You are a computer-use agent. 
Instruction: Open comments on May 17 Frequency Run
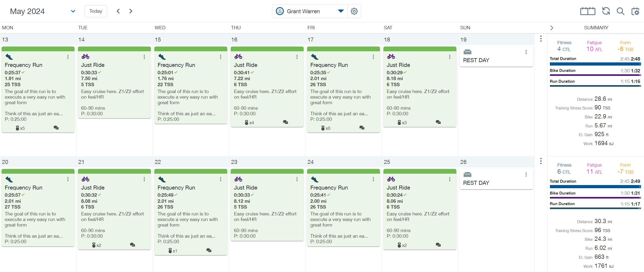[362, 128]
